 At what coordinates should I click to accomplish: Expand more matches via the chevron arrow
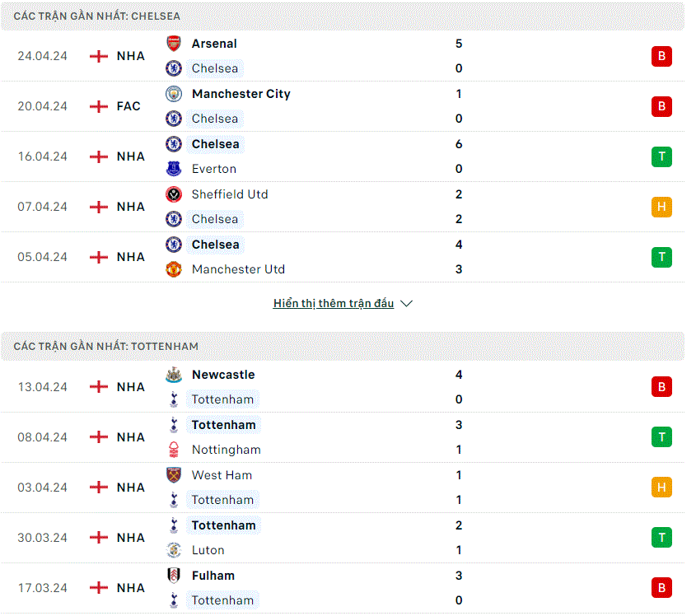(406, 304)
